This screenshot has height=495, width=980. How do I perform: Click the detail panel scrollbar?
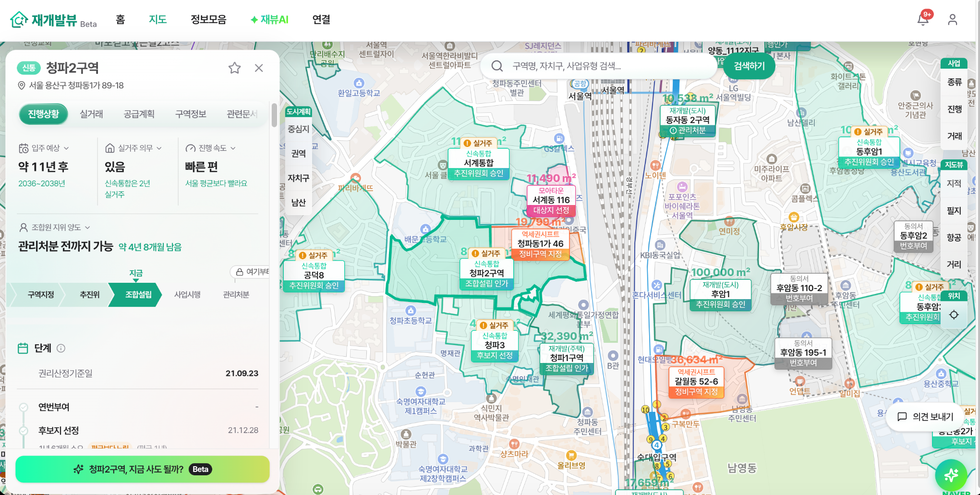click(274, 115)
